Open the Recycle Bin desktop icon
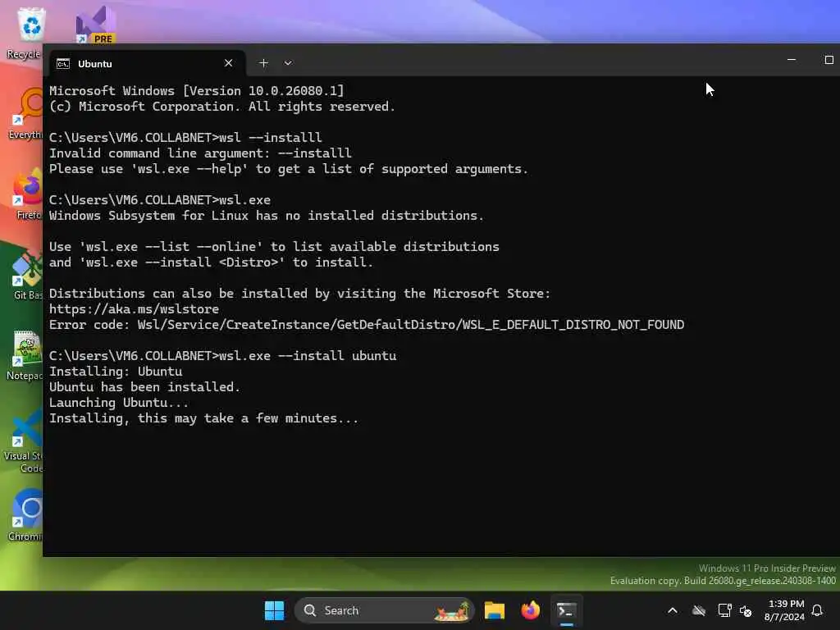 click(x=25, y=33)
